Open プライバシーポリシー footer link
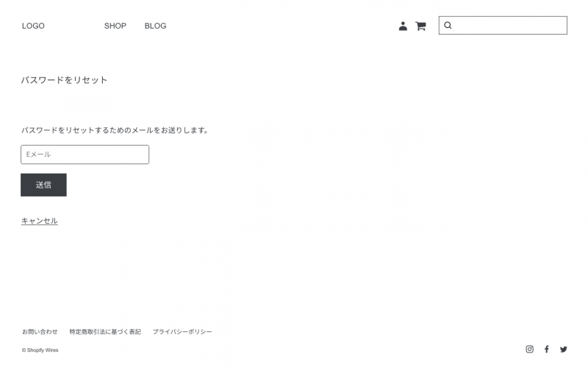The image size is (588, 368). [x=182, y=332]
